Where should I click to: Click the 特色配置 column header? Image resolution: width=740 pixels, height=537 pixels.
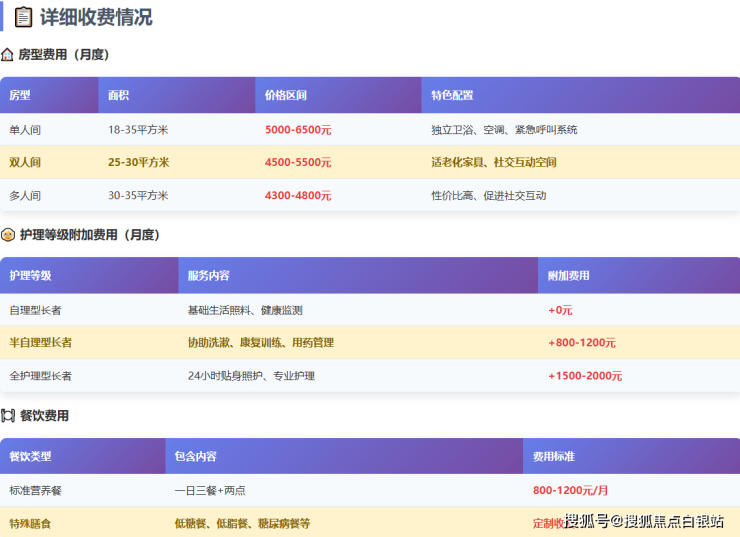(452, 96)
